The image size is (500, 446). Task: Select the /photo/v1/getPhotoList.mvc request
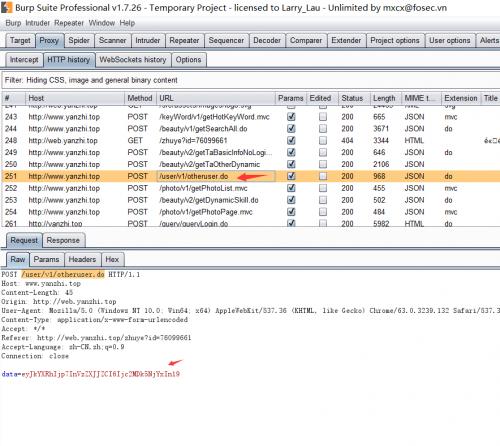[250, 188]
